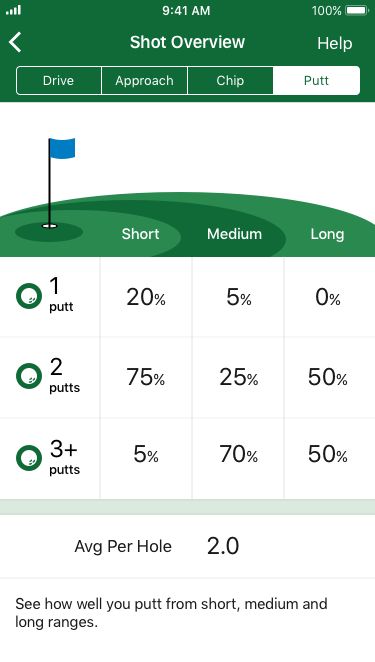This screenshot has width=375, height=662.
Task: Tap the blue flag on the green
Action: coord(62,148)
